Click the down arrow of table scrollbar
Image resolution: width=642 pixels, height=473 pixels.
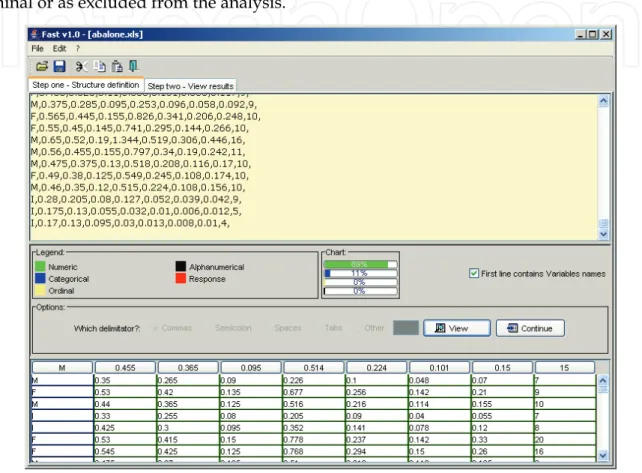tap(603, 455)
